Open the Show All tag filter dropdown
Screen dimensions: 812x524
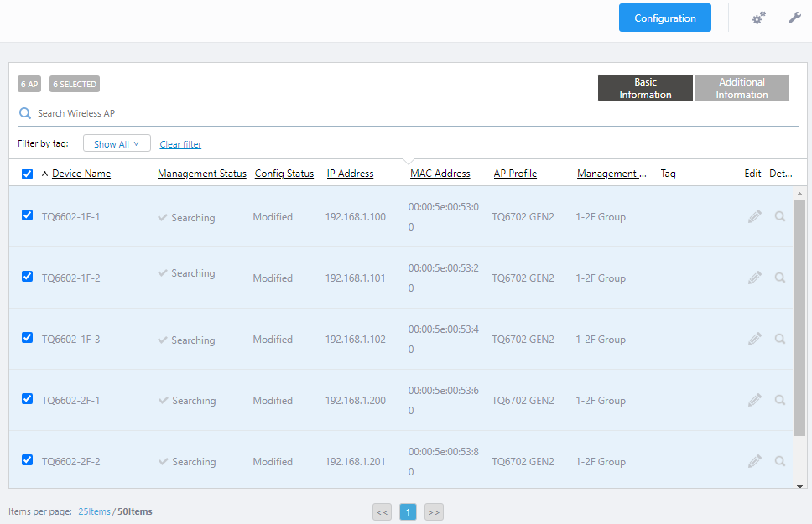coord(117,144)
